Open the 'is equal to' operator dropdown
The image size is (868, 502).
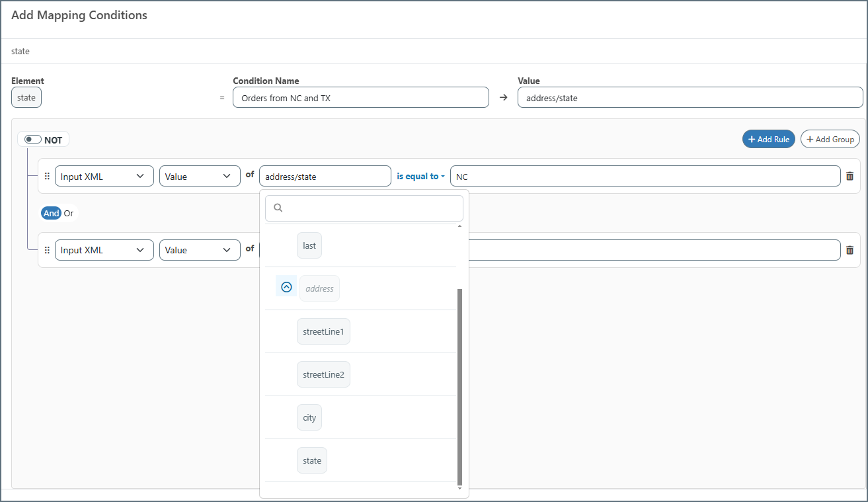[420, 177]
